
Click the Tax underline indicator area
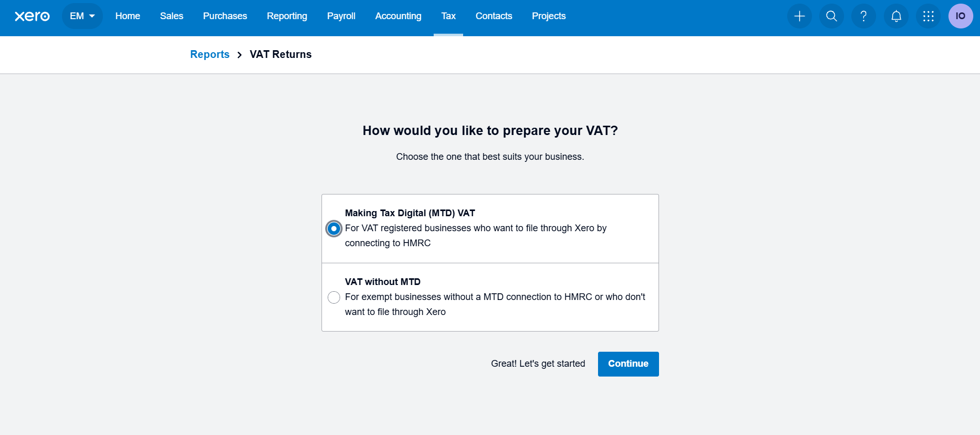[x=448, y=35]
